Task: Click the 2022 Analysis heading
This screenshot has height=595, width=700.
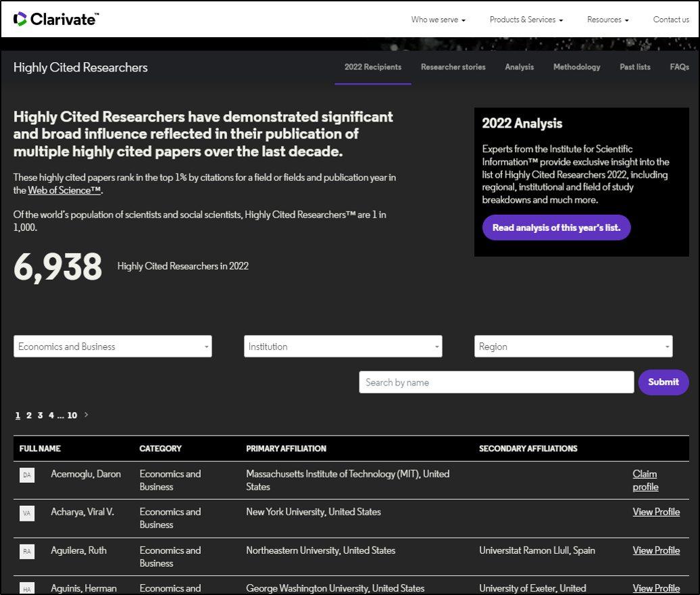Action: click(x=522, y=123)
